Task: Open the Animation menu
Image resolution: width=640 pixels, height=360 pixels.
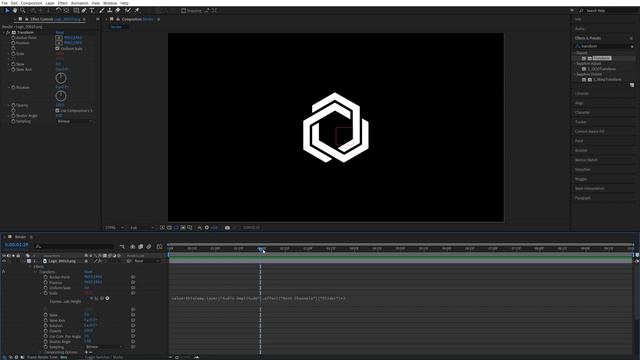Action: coord(80,3)
